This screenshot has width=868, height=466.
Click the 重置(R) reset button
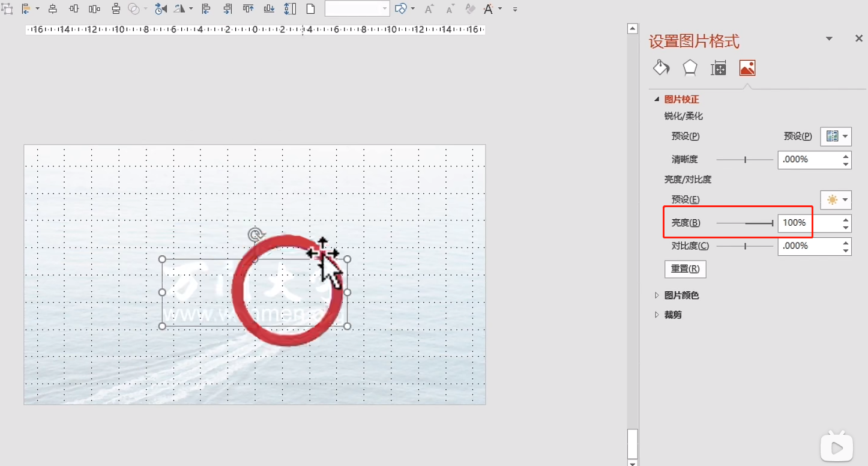tap(686, 269)
